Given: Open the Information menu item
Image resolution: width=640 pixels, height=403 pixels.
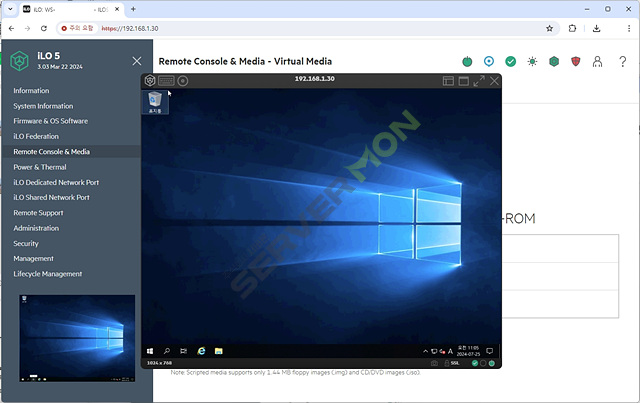Looking at the screenshot, I should tap(31, 91).
